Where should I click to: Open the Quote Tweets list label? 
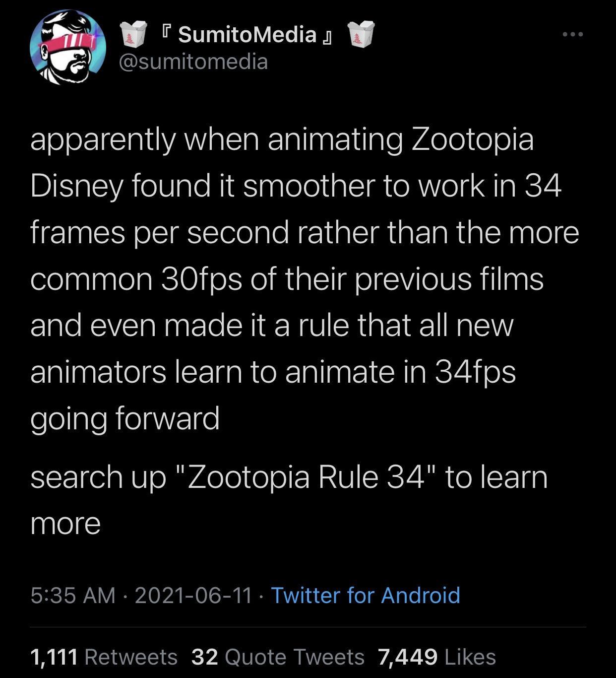point(295,657)
